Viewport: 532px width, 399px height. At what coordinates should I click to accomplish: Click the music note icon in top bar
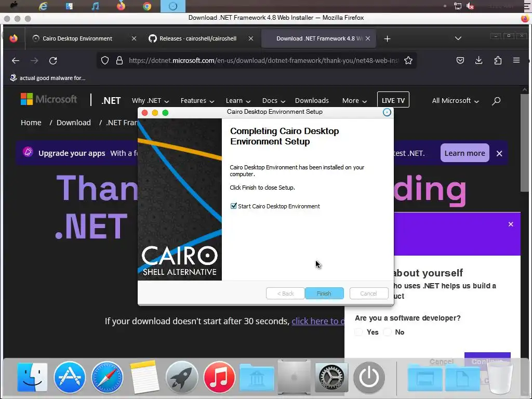pos(96,6)
